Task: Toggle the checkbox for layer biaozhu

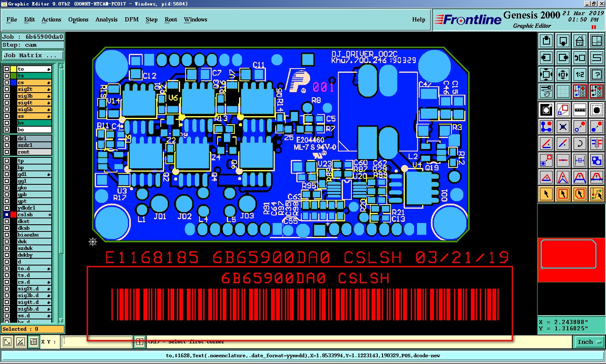Action: click(x=7, y=235)
